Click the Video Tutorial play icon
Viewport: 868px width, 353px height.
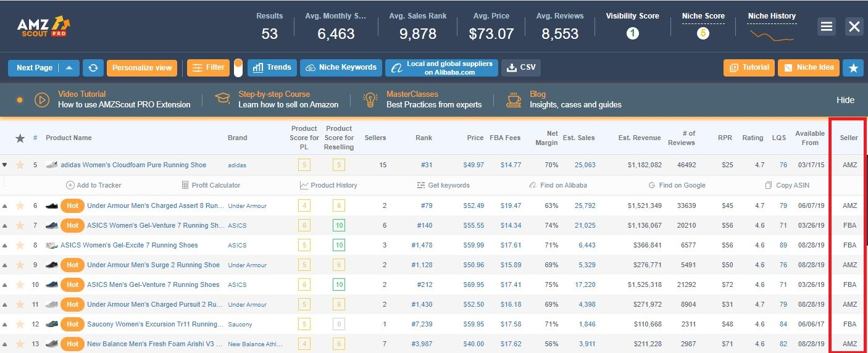point(42,99)
